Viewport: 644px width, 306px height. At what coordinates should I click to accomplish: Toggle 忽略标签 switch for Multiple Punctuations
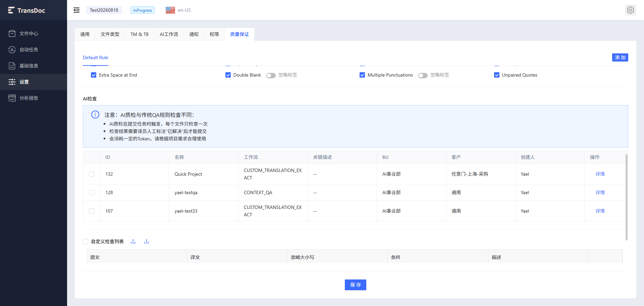[x=423, y=75]
